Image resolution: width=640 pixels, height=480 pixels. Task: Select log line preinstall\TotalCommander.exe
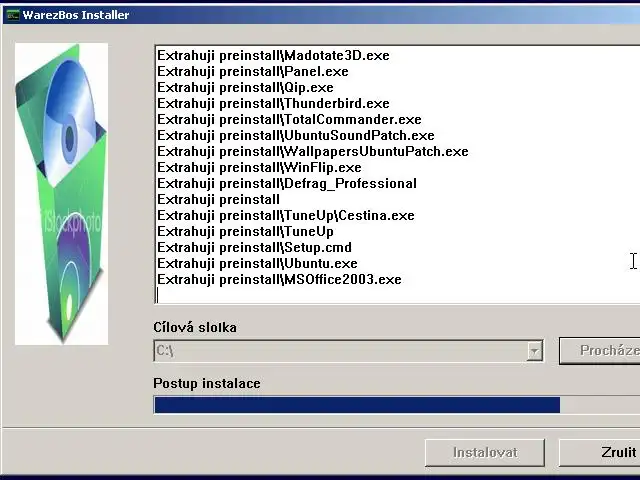[289, 120]
